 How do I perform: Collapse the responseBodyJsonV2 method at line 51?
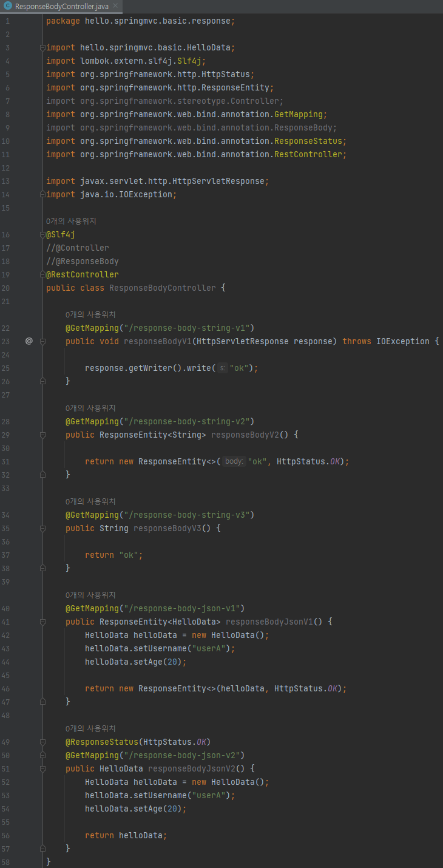tap(42, 768)
